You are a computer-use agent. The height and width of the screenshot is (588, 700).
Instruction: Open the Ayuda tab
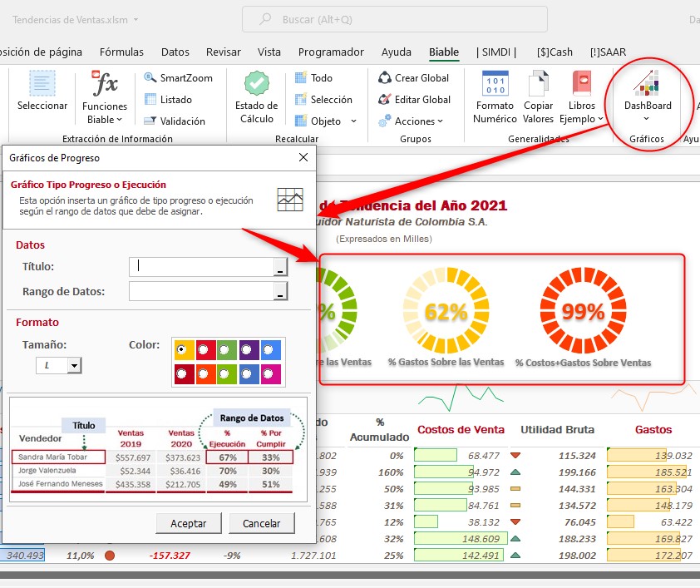396,52
